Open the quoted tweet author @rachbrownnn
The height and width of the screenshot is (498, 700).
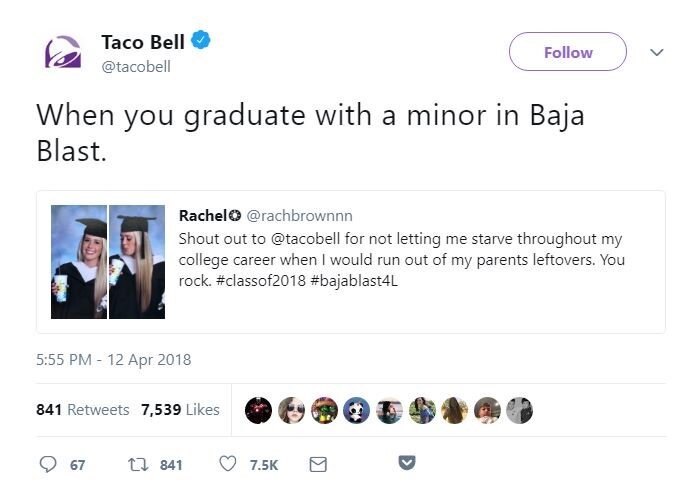tap(299, 216)
